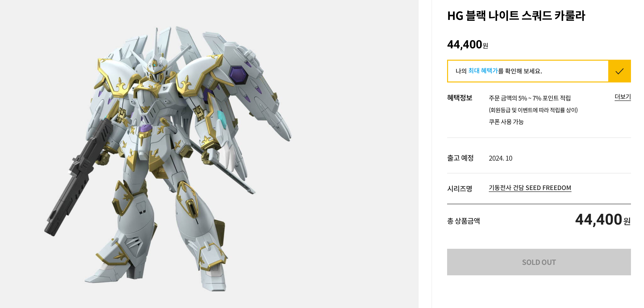Screen dimensions: 644x308
Task: Click the gray SOLD OUT button
Action: click(x=539, y=262)
